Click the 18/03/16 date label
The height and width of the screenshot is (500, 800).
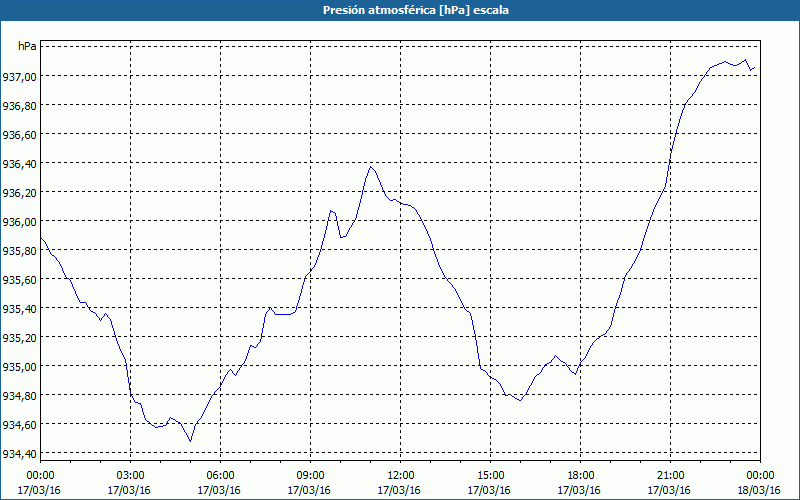click(760, 490)
